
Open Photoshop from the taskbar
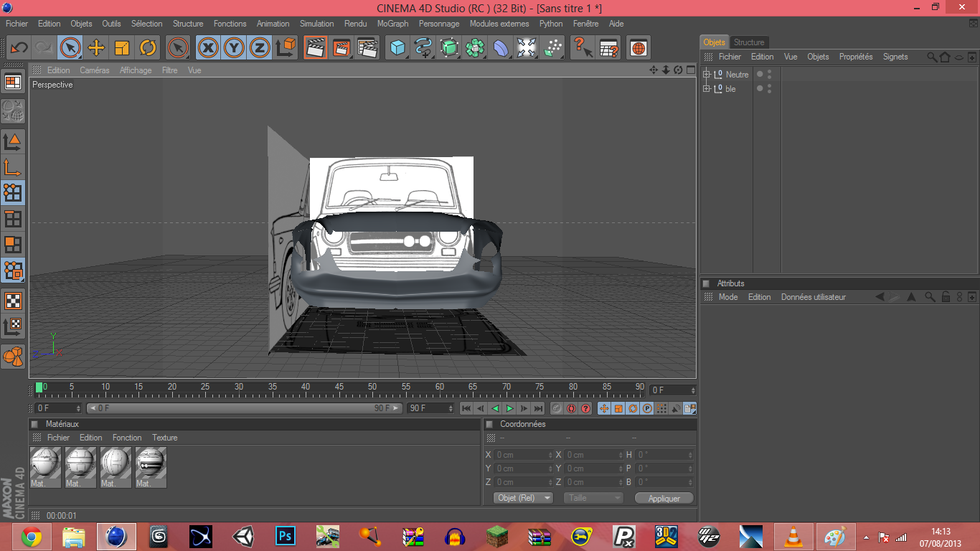286,537
